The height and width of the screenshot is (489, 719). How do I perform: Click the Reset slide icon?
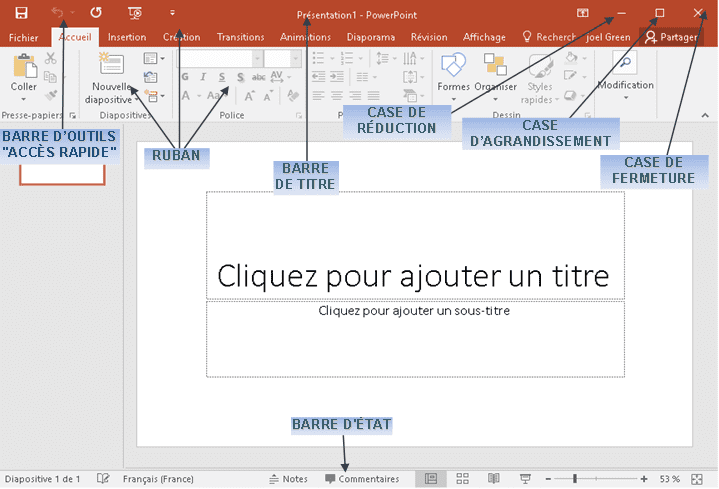[150, 77]
